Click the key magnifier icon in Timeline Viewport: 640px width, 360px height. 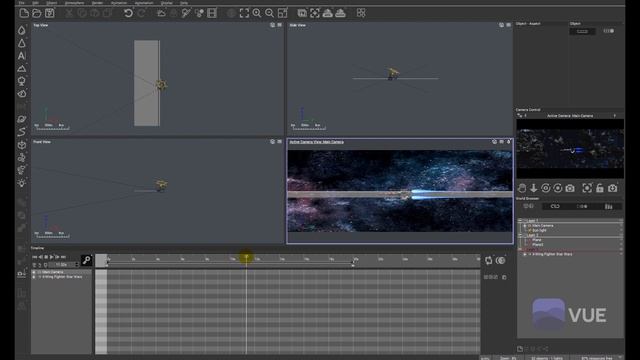(x=87, y=260)
